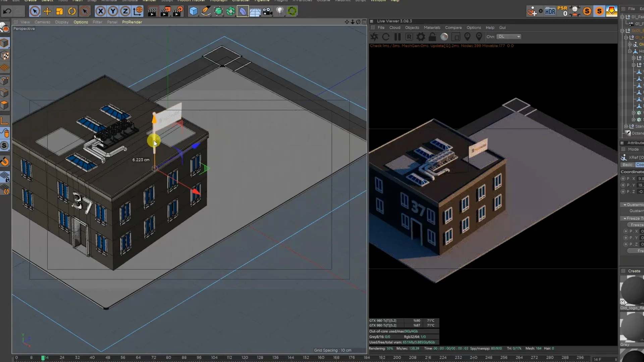Open Octane settings gear in Live Viewer
This screenshot has width=644, height=362.
click(421, 37)
